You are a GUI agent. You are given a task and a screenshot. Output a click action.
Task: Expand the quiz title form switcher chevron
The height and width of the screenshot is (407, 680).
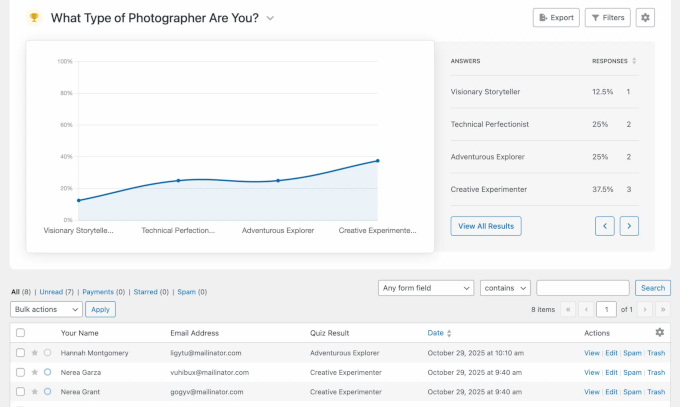pyautogui.click(x=271, y=18)
